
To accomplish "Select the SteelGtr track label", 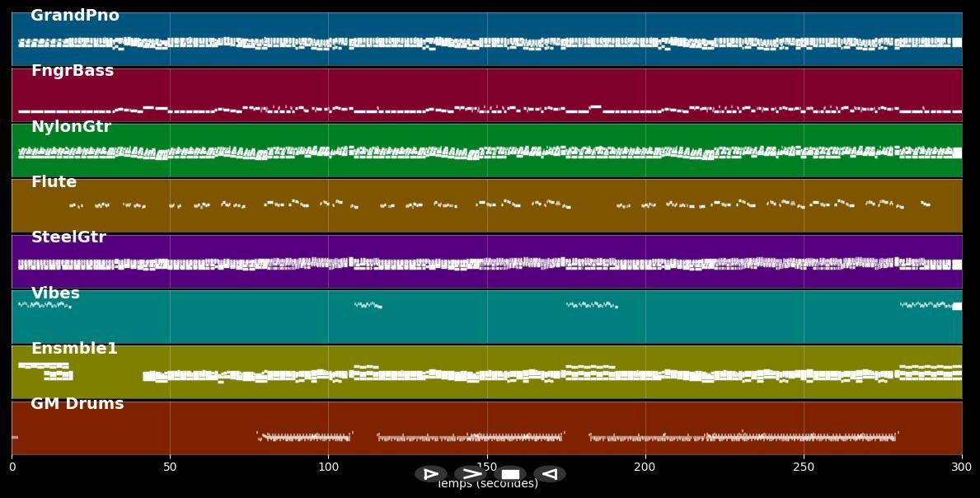I will click(68, 237).
